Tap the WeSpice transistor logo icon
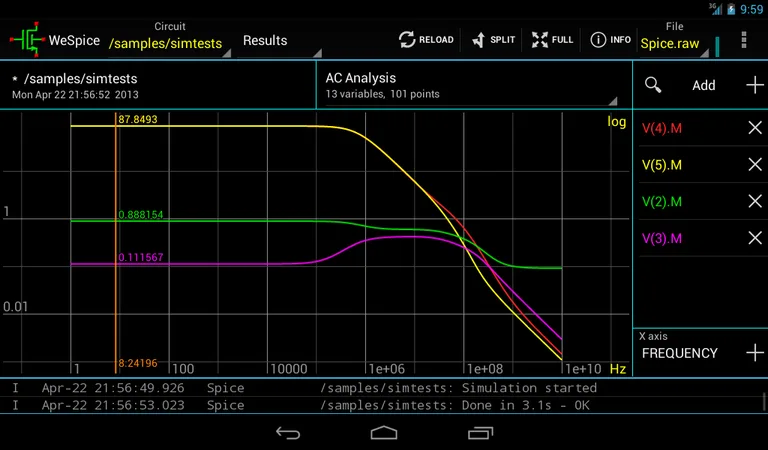 (28, 40)
